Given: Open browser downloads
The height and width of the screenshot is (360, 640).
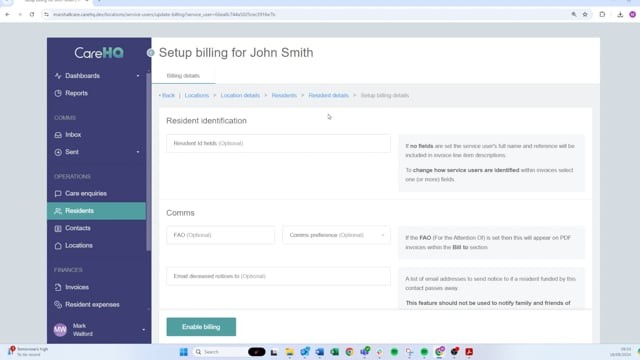Looking at the screenshot, I should tap(620, 14).
